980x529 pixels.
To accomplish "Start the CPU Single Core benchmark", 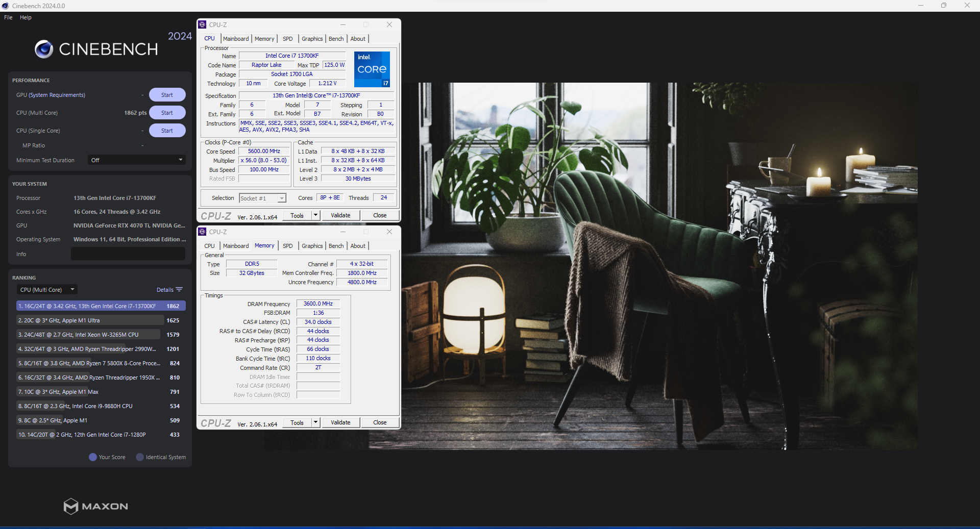I will [x=167, y=131].
